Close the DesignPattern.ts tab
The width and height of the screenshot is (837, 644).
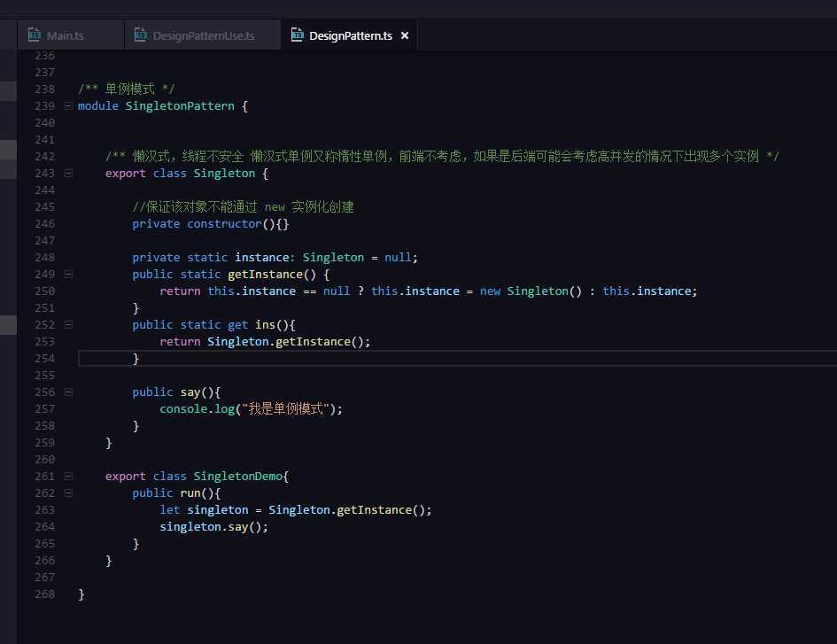pyautogui.click(x=405, y=35)
